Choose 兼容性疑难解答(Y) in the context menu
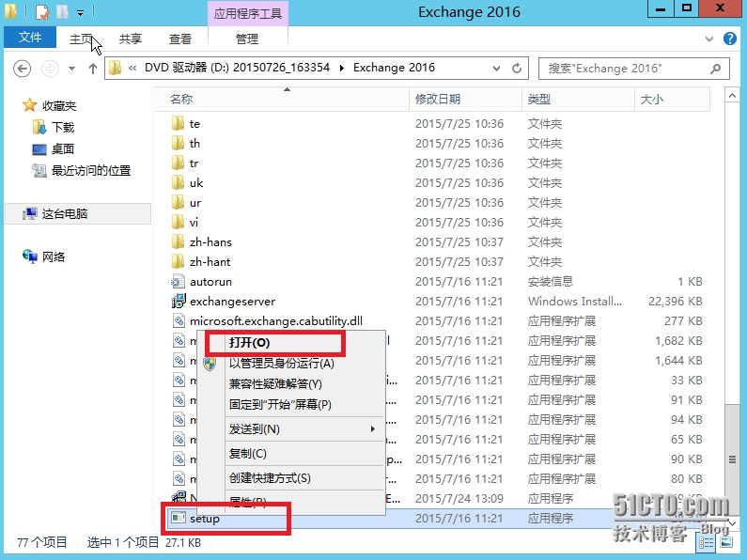747x560 pixels. [x=291, y=383]
